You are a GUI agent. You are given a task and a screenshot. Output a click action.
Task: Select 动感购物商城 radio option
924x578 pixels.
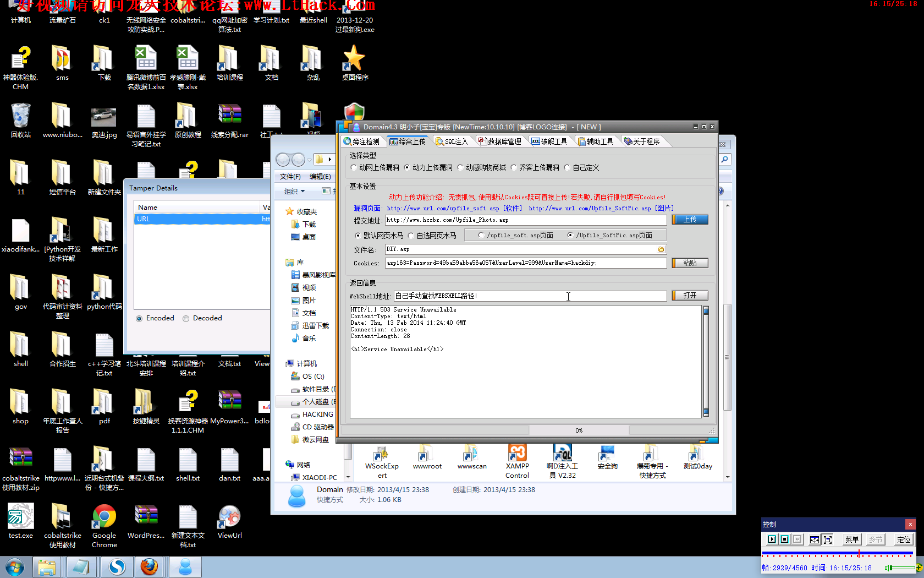pyautogui.click(x=481, y=167)
